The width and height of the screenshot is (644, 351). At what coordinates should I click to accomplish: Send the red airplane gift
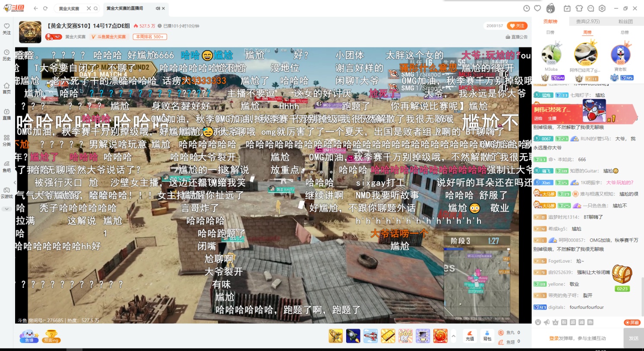[x=370, y=335]
